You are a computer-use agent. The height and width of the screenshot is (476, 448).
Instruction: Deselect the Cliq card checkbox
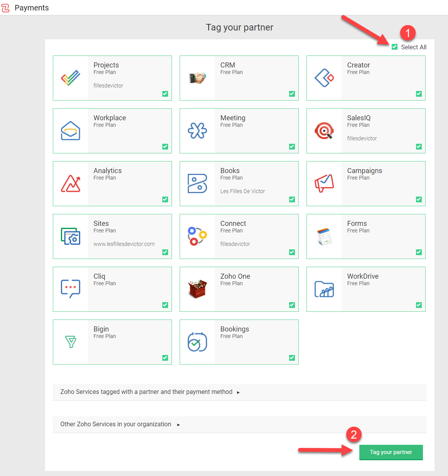(165, 305)
